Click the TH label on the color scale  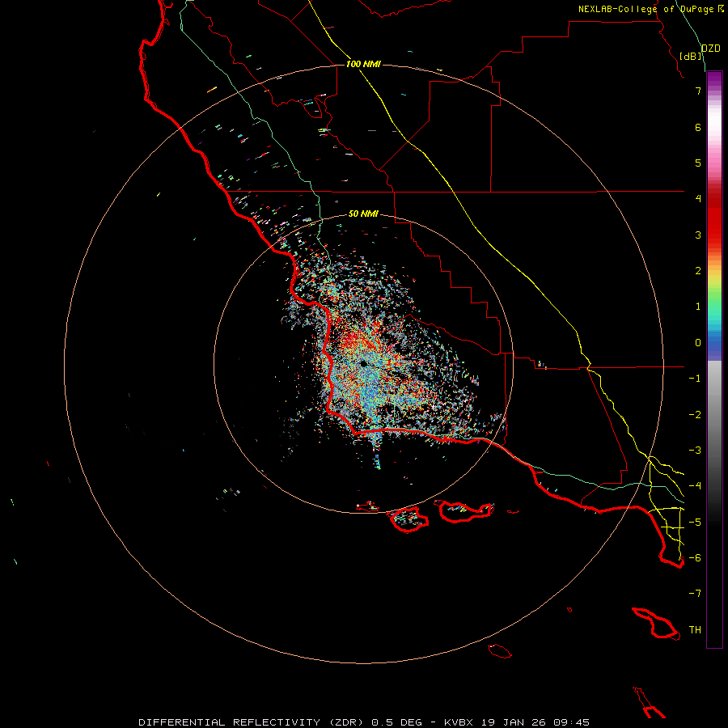(695, 630)
